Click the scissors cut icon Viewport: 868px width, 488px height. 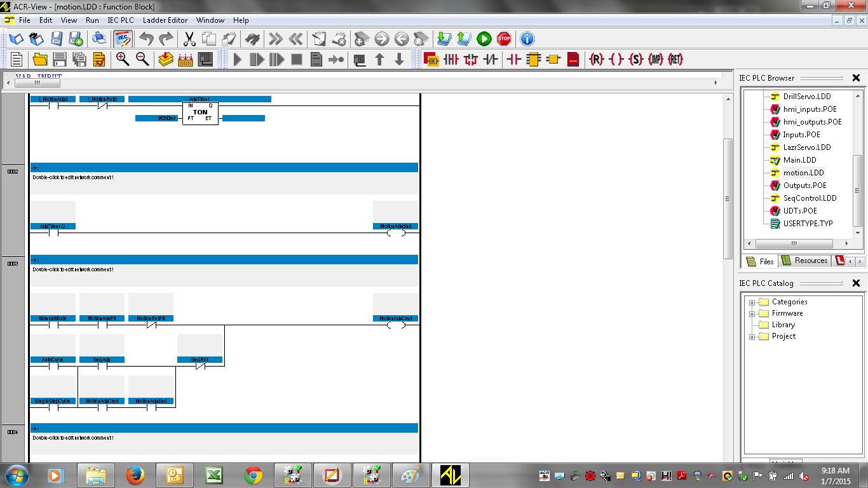pos(189,39)
